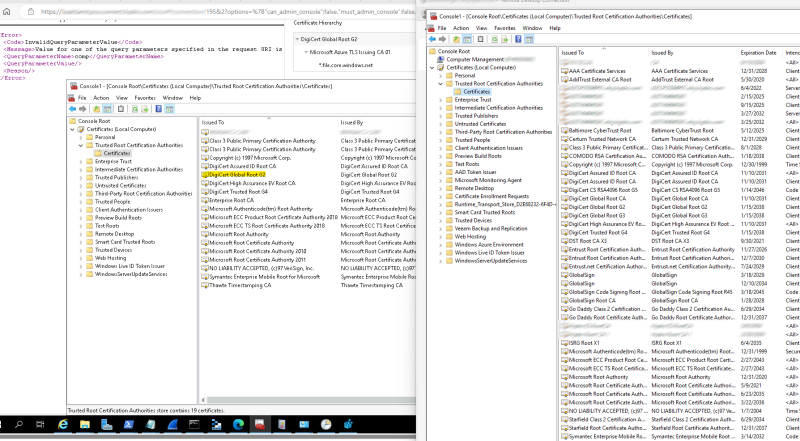
Task: Open View menu in right Console1
Action: [x=482, y=28]
